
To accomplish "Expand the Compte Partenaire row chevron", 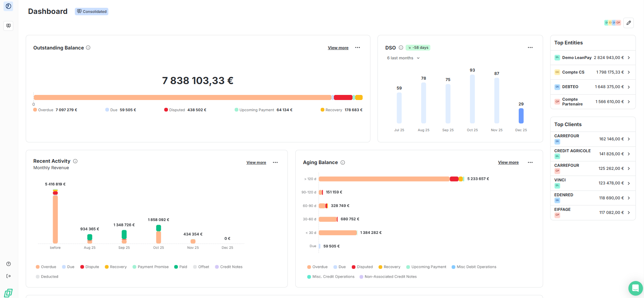I will tap(629, 102).
